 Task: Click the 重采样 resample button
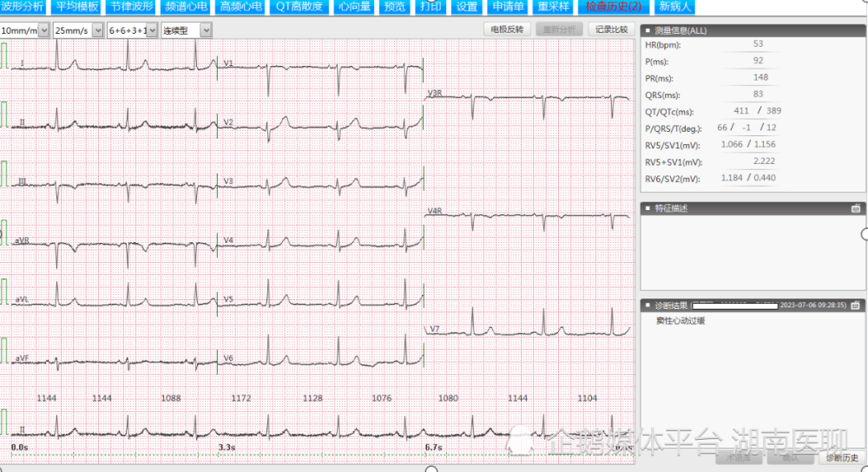(554, 7)
